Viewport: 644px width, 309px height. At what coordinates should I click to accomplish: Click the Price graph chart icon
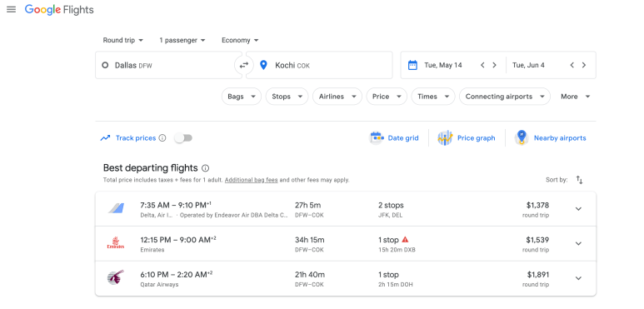click(x=445, y=138)
